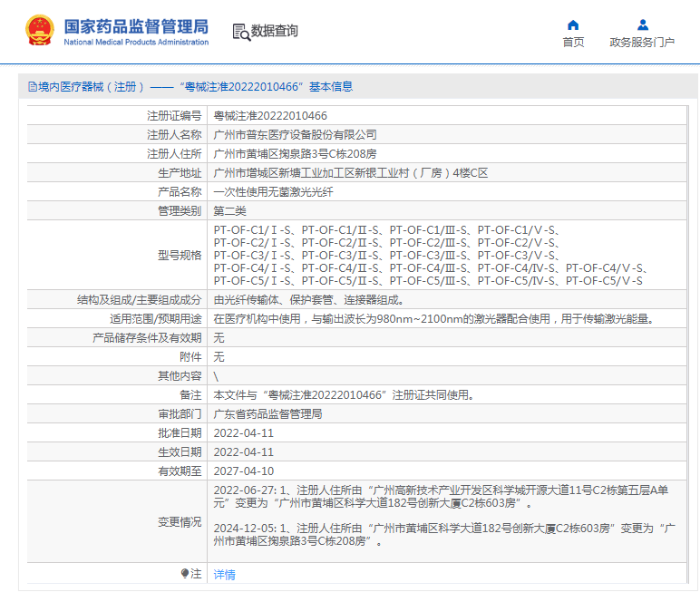This screenshot has width=700, height=592.
Task: Open the 详情 link in the 注 row
Action: [x=224, y=574]
